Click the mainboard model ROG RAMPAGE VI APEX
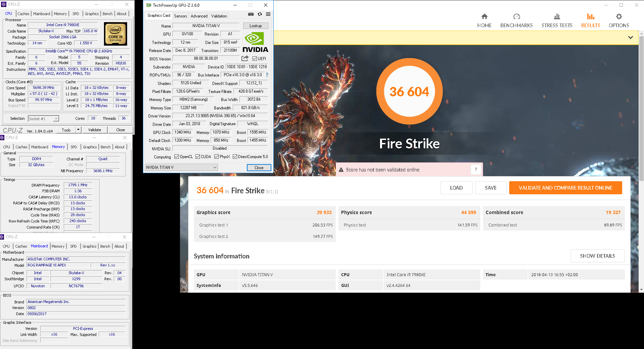Image resolution: width=644 pixels, height=349 pixels. [58, 265]
